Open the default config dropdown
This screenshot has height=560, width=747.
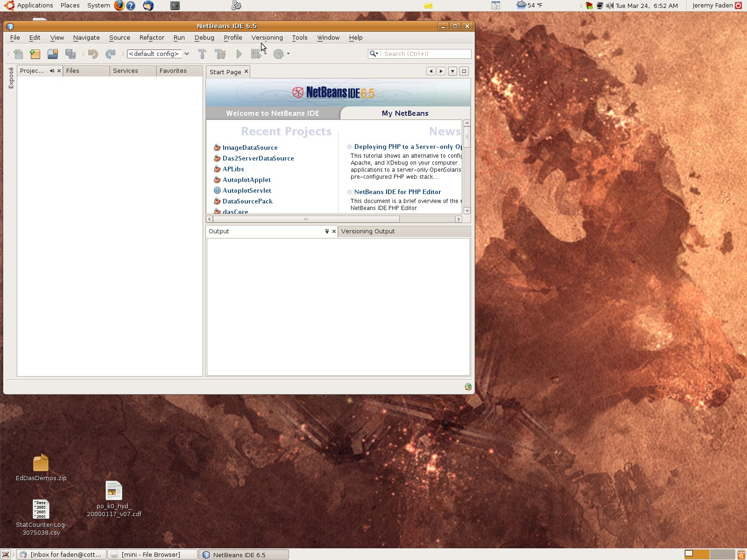pos(186,54)
